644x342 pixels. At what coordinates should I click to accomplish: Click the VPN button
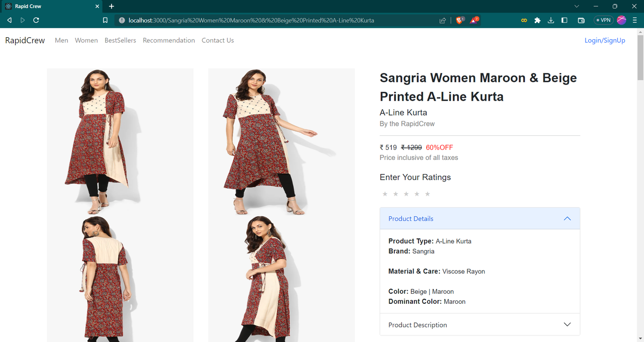click(603, 20)
